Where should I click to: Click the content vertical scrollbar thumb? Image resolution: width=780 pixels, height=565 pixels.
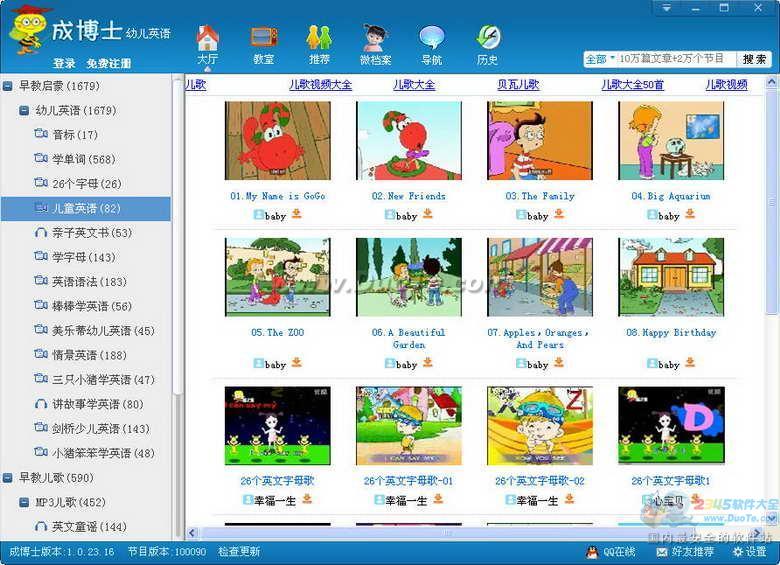tap(772, 201)
